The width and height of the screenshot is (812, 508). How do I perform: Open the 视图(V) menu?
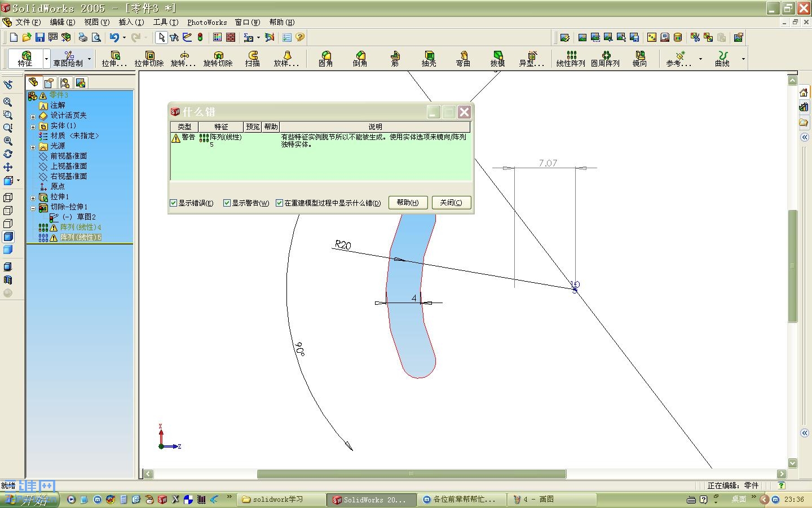pyautogui.click(x=97, y=22)
